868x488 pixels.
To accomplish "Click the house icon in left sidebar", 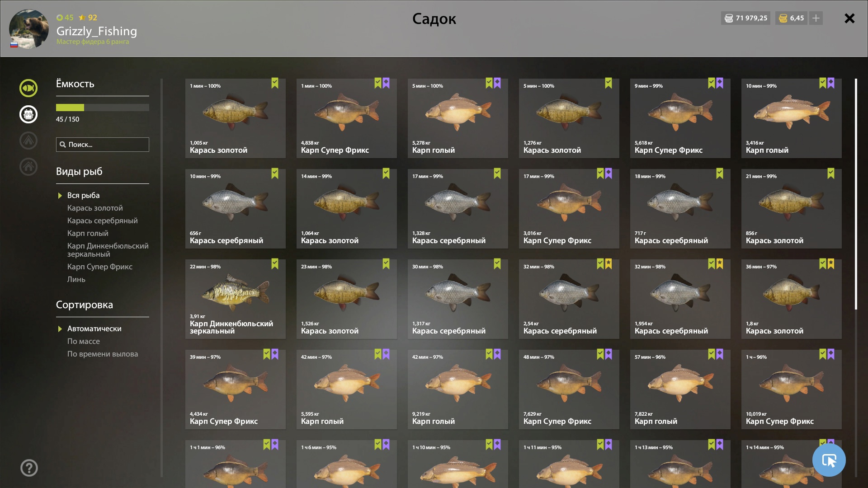I will click(28, 167).
